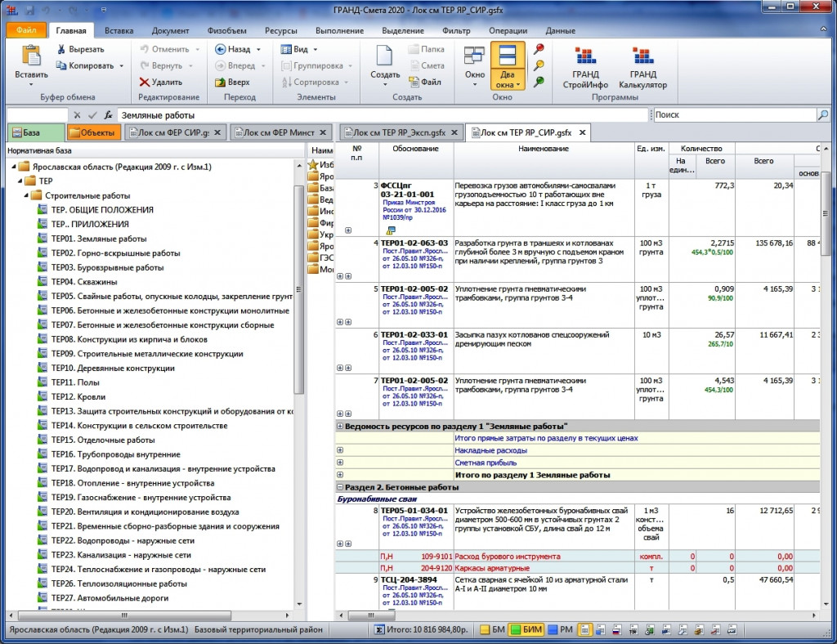This screenshot has height=644, width=837.
Task: Click the red pin bookmark icon
Action: click(x=539, y=49)
